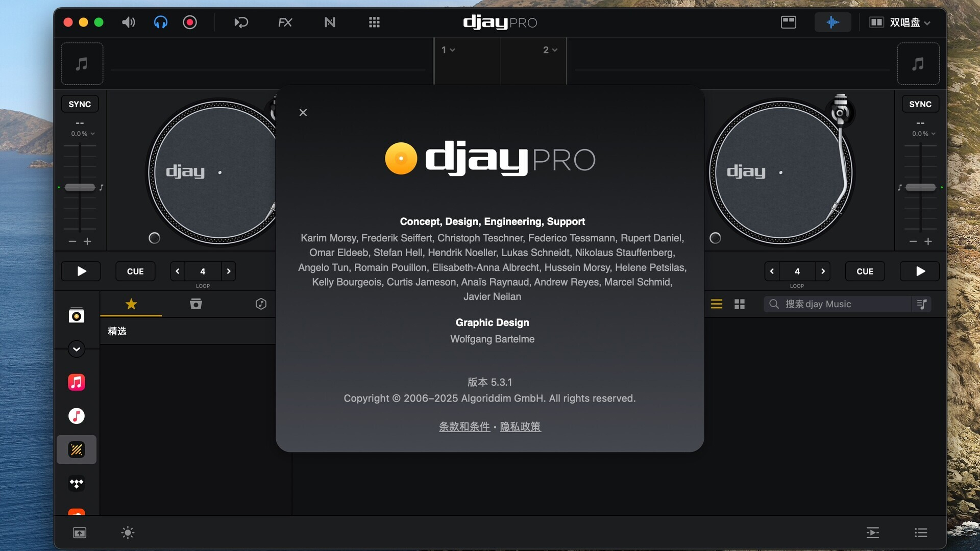Screen dimensions: 980x551
Task: Open the My Collection sidebar icon
Action: coord(77,316)
